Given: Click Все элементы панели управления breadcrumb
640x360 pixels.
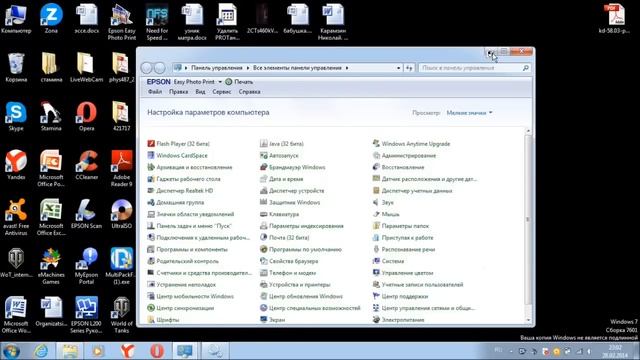Looking at the screenshot, I should 297,68.
